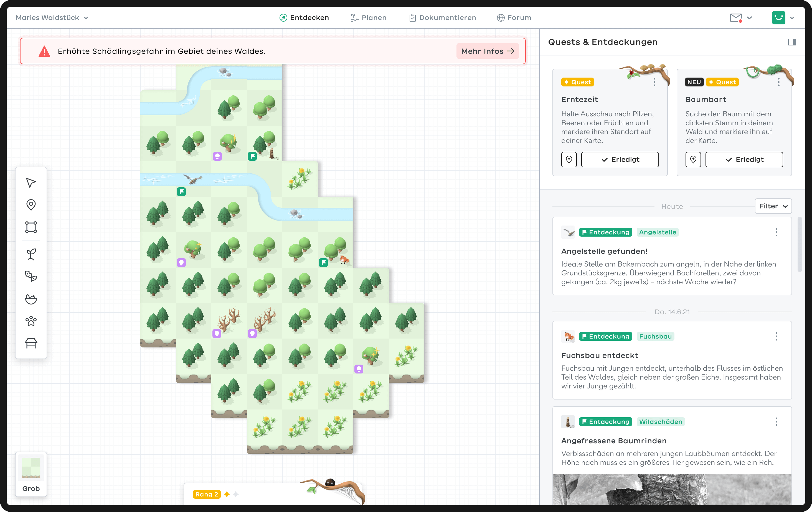
Task: Open the Filter dropdown
Action: coord(773,206)
